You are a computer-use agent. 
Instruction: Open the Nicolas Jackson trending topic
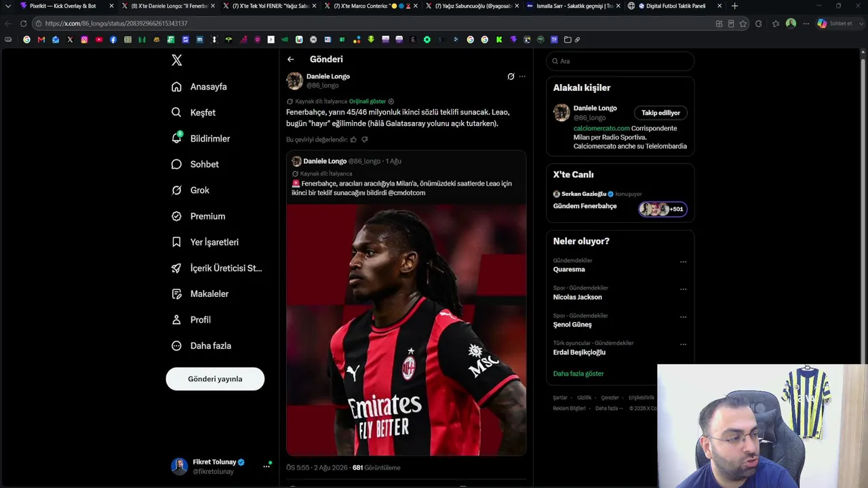(578, 297)
